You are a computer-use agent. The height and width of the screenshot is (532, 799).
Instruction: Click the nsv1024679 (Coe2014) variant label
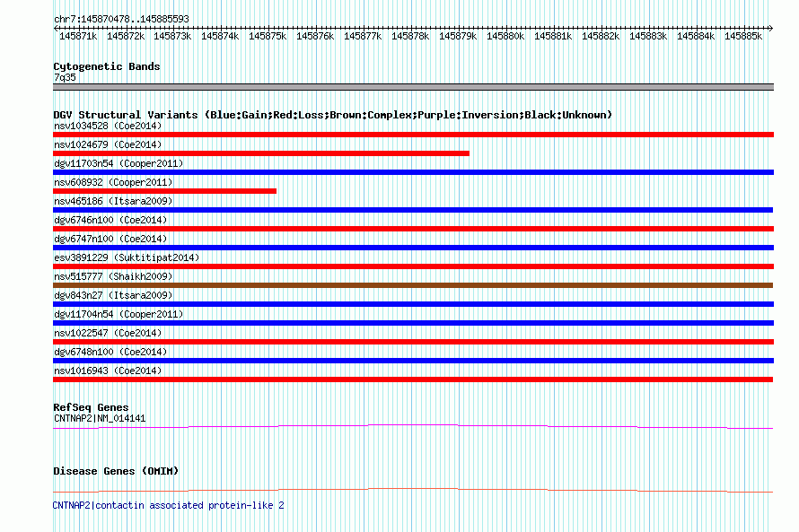point(108,144)
